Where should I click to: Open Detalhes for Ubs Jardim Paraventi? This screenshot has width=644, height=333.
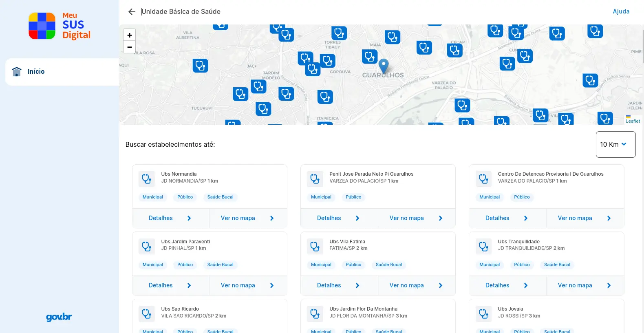[x=170, y=285]
